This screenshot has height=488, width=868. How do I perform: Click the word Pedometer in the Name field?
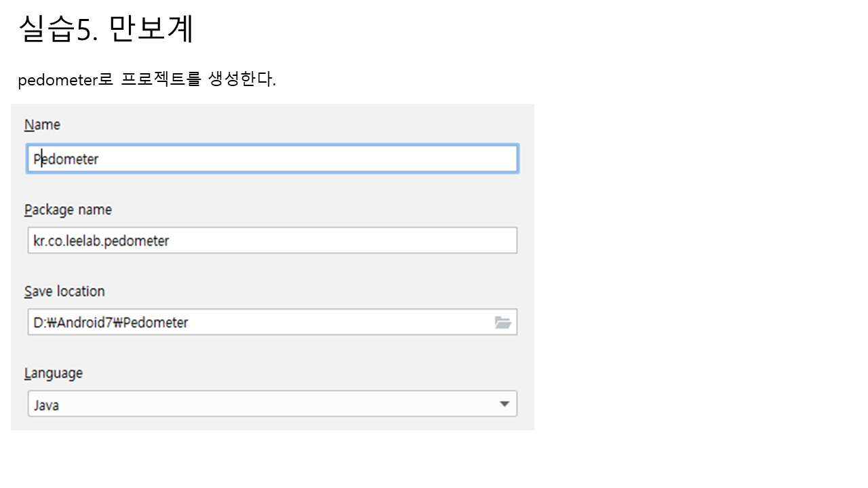point(66,159)
